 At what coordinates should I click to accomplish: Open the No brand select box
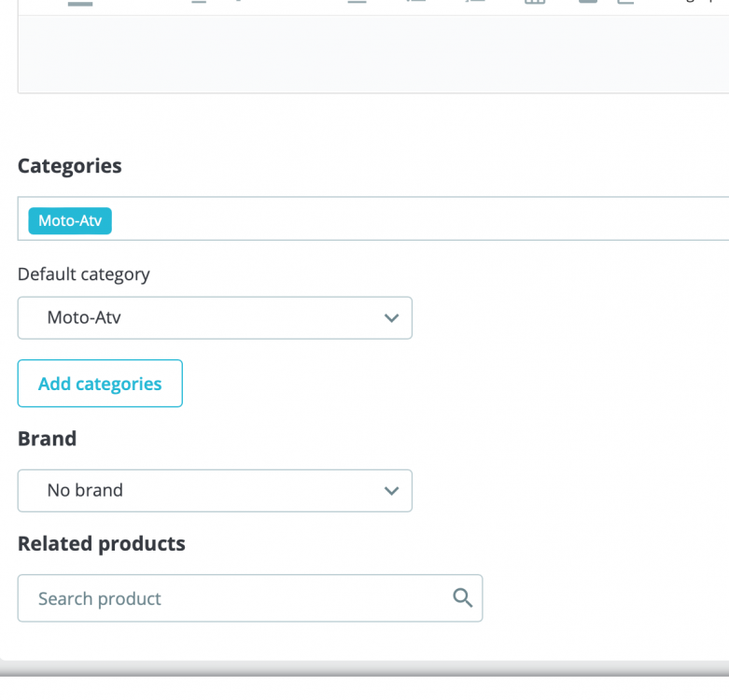[x=215, y=491]
